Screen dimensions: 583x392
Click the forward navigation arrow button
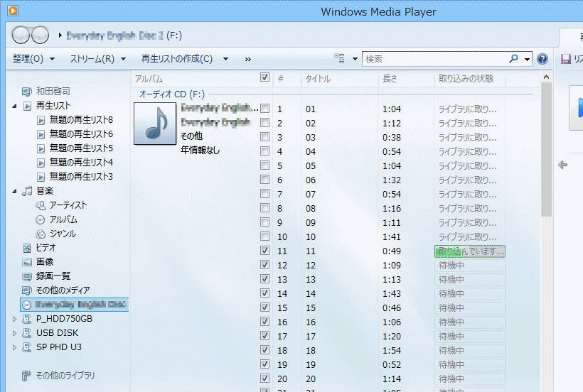40,36
